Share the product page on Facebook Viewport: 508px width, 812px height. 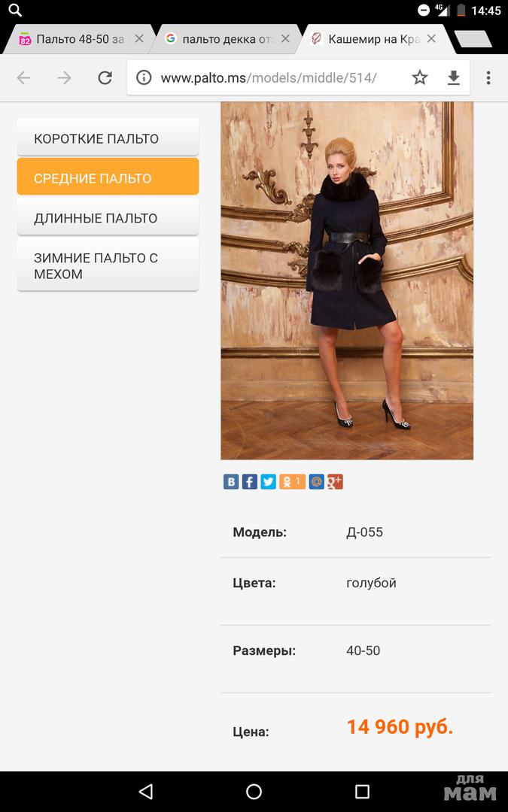click(x=249, y=482)
